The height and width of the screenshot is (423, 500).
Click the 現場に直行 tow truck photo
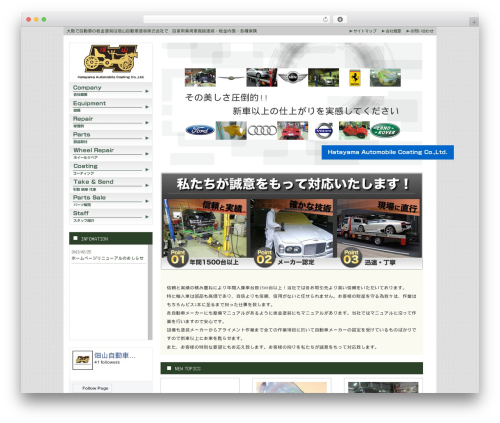(379, 228)
